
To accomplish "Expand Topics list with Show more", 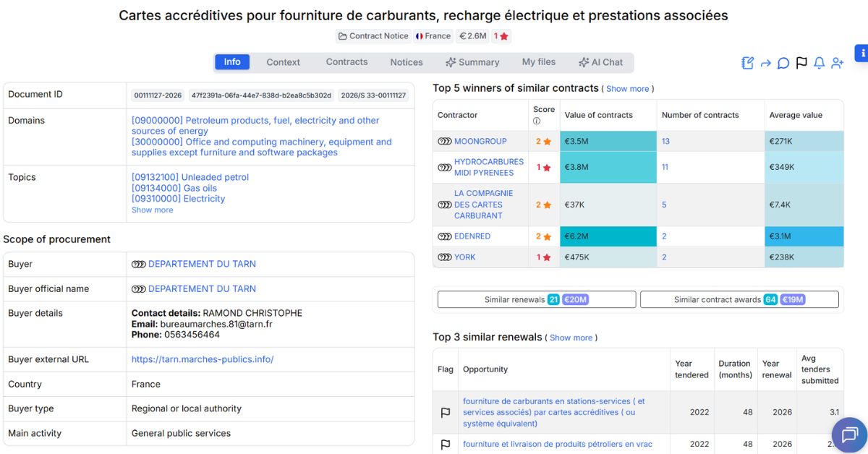I will (x=152, y=210).
